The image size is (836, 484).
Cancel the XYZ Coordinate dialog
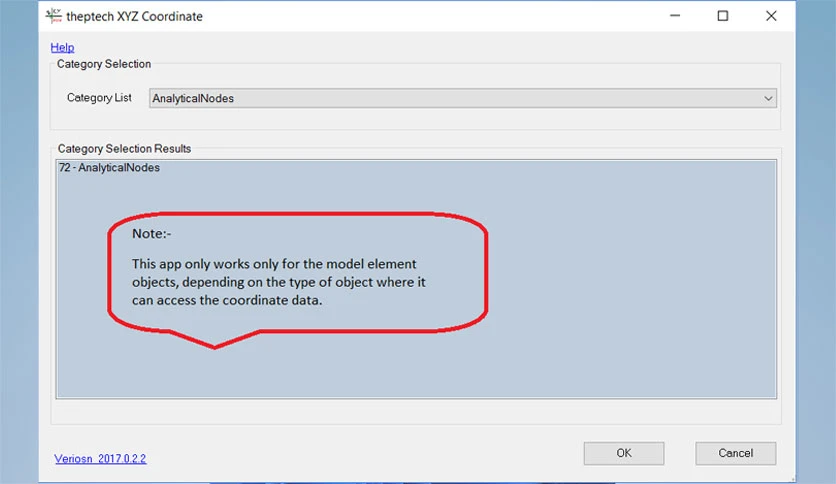(x=735, y=453)
